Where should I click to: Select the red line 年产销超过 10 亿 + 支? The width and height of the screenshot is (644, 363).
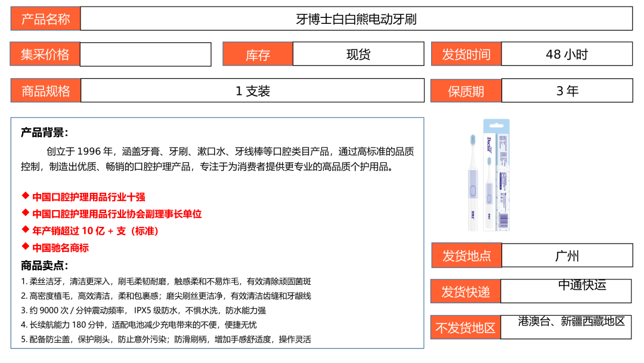coord(95,230)
